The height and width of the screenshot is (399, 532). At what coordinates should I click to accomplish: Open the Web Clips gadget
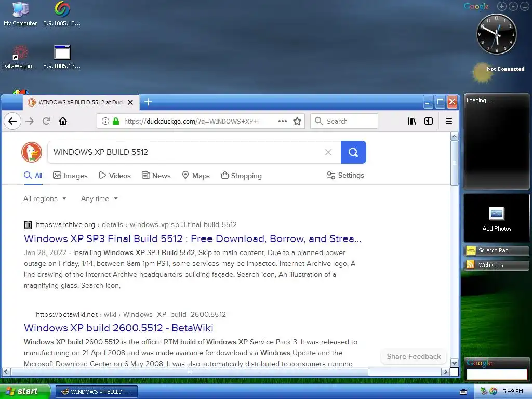click(x=496, y=265)
